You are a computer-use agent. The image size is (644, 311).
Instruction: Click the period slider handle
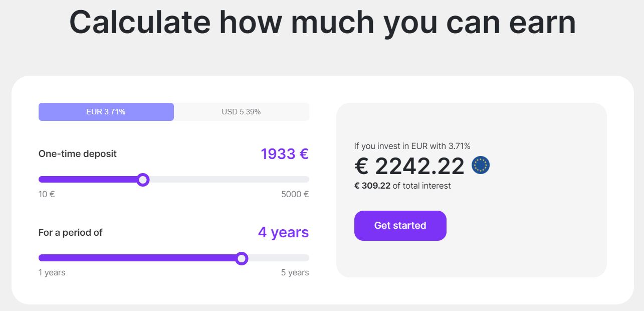point(242,258)
